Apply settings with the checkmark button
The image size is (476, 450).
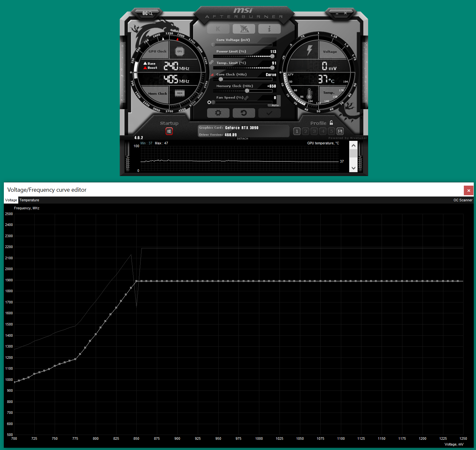click(269, 113)
